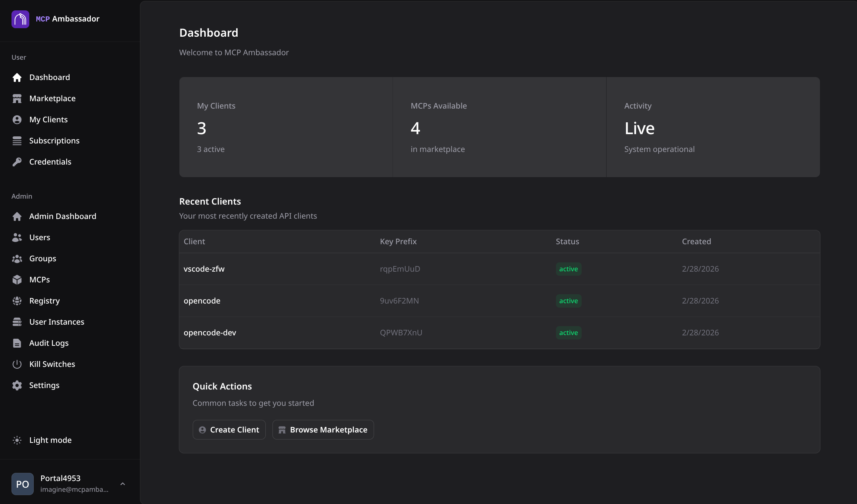This screenshot has height=504, width=857.
Task: Click the active badge for opencode-dev
Action: point(568,333)
